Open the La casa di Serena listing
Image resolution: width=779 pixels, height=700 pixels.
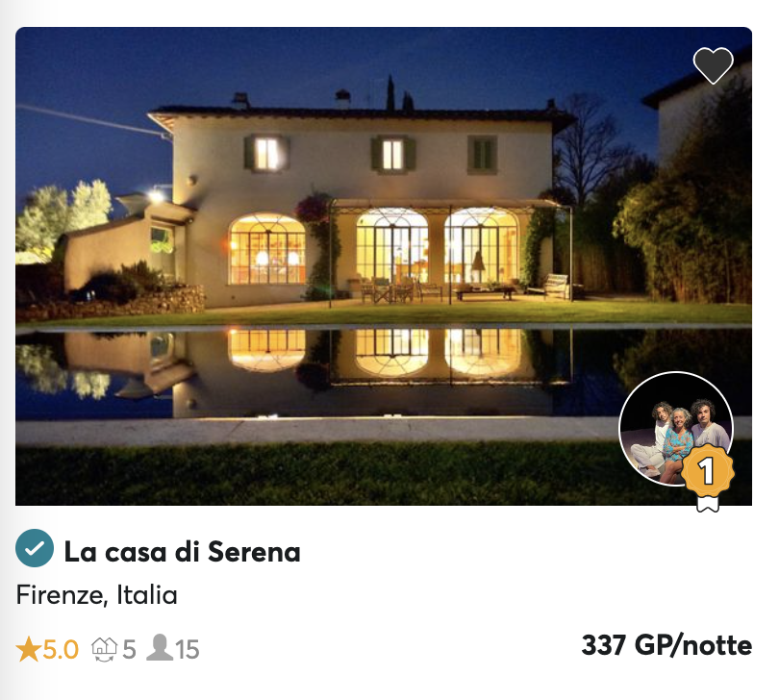pos(183,552)
